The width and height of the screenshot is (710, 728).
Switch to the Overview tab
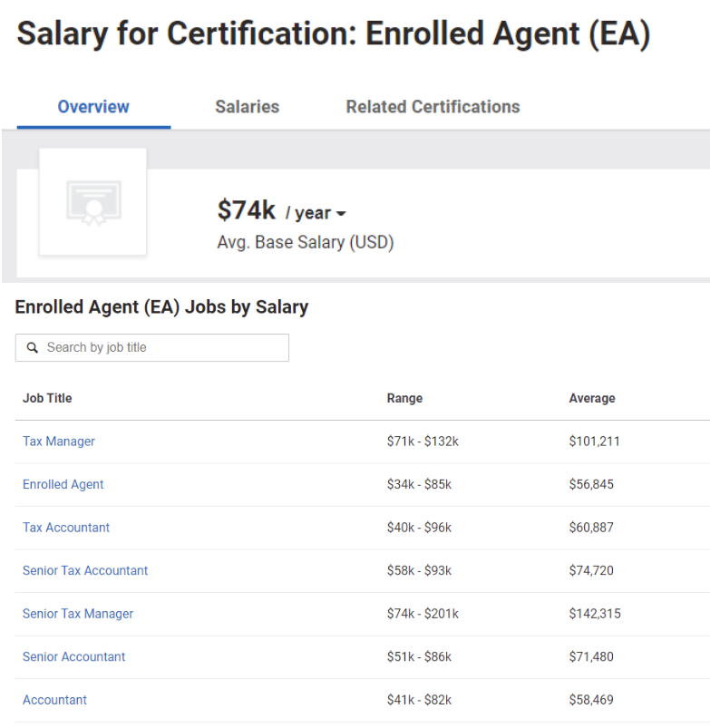(x=93, y=107)
